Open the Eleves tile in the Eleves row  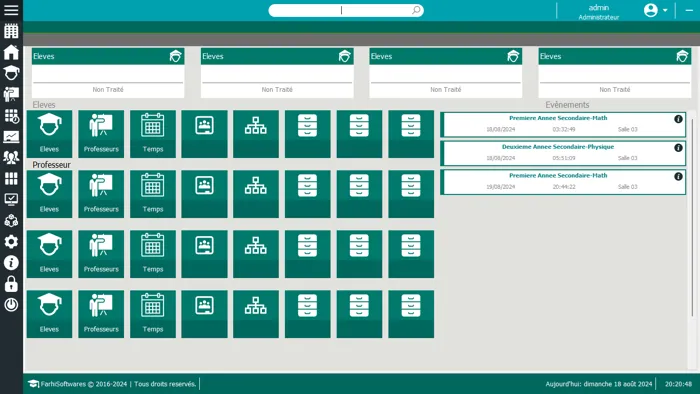pos(49,134)
